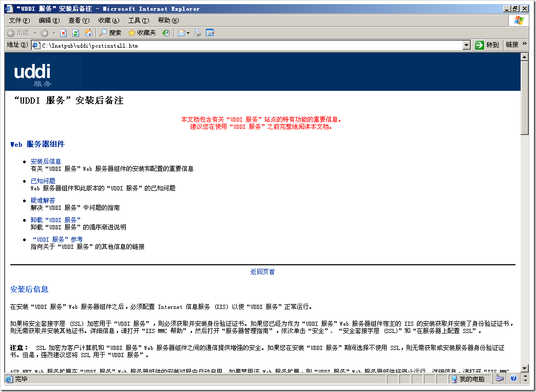Open the 帮助(H) menu
The height and width of the screenshot is (392, 536).
coord(168,21)
